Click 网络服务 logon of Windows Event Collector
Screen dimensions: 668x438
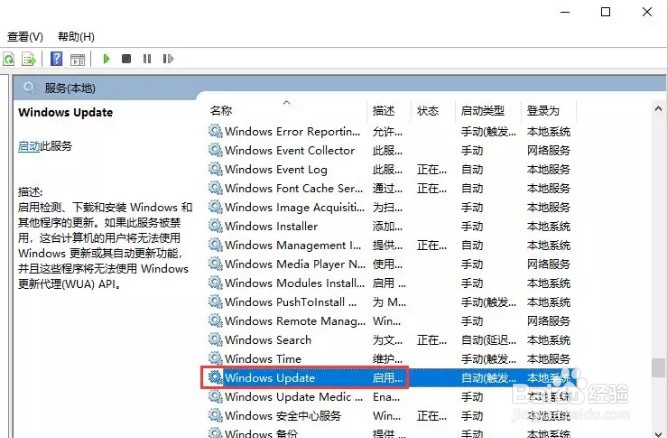tap(549, 150)
